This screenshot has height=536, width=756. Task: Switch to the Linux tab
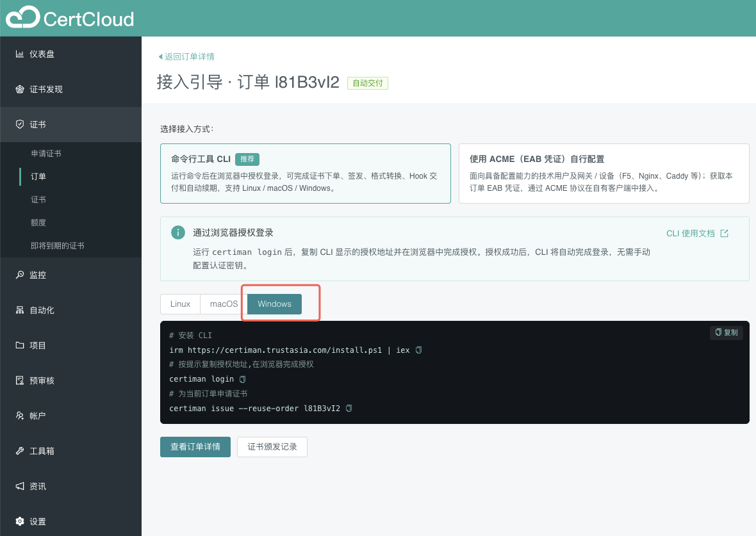(180, 304)
